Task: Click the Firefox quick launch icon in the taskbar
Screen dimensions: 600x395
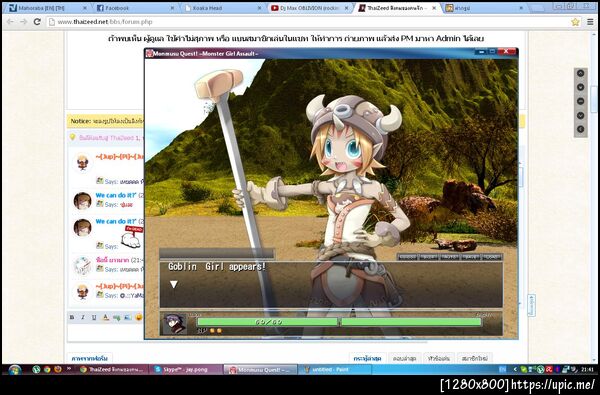Action: click(x=58, y=369)
